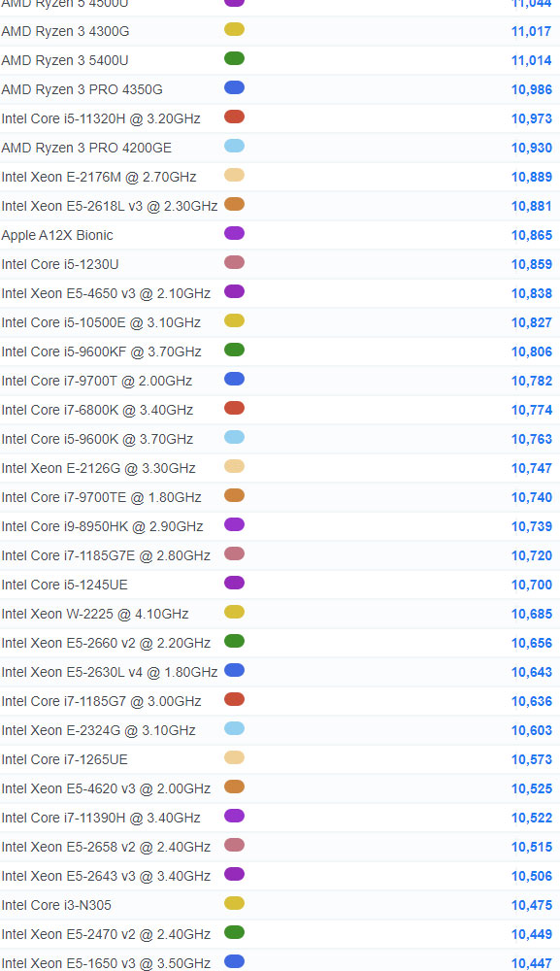Click the beige swatch beside Xeon E-2126G
Image resolution: width=560 pixels, height=971 pixels.
pyautogui.click(x=234, y=466)
